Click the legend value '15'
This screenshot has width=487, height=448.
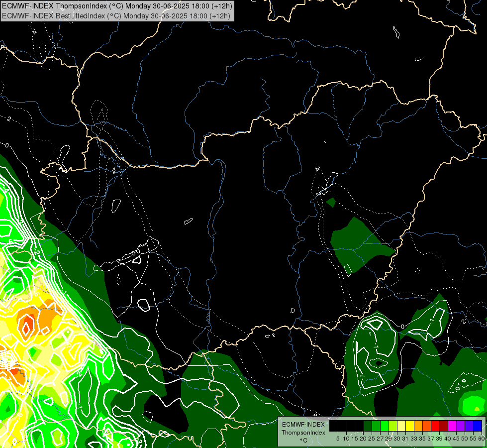point(355,439)
